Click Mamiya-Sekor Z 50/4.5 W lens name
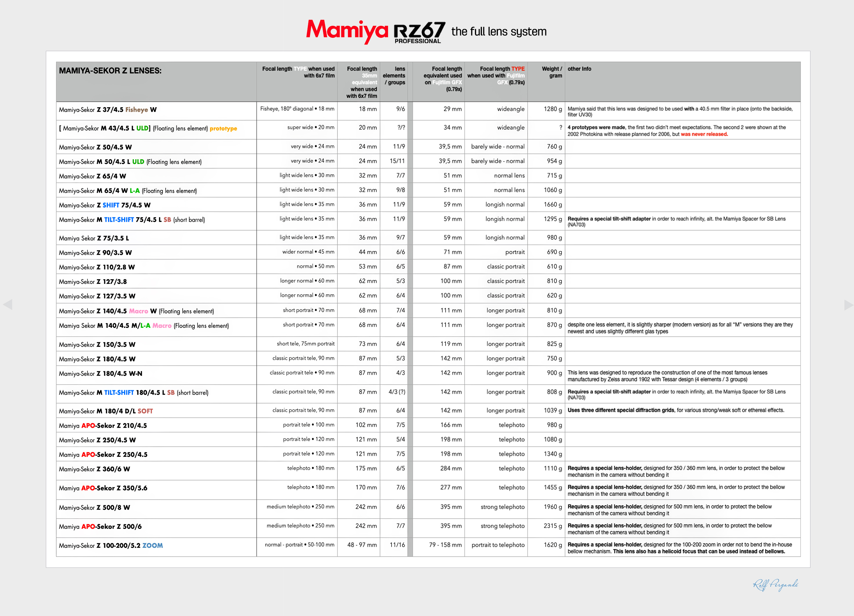The width and height of the screenshot is (854, 616). coord(95,147)
